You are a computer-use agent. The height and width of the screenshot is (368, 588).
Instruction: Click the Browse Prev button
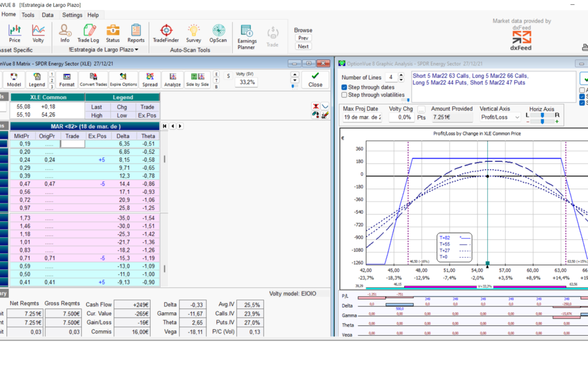(303, 38)
